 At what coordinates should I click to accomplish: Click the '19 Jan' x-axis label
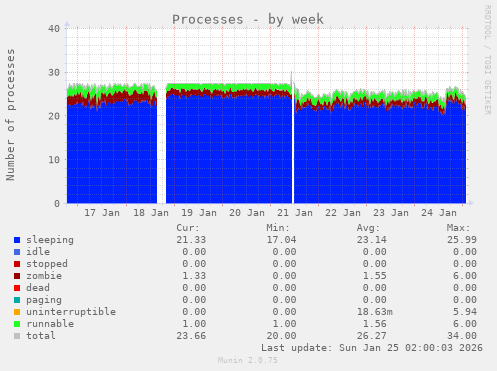[199, 213]
